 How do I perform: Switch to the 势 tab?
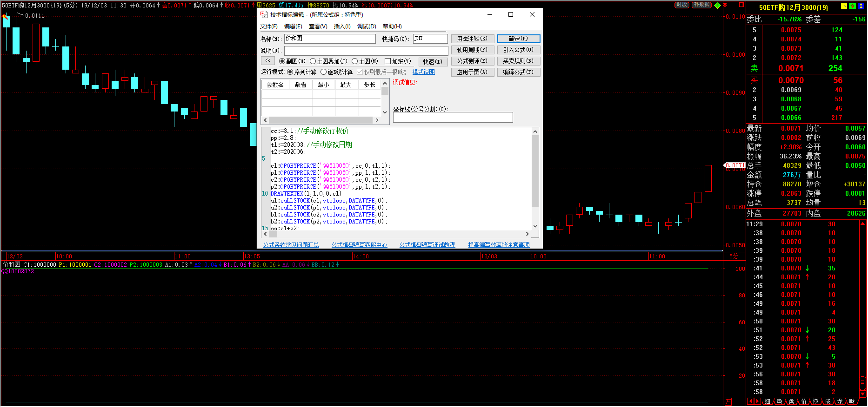[779, 401]
